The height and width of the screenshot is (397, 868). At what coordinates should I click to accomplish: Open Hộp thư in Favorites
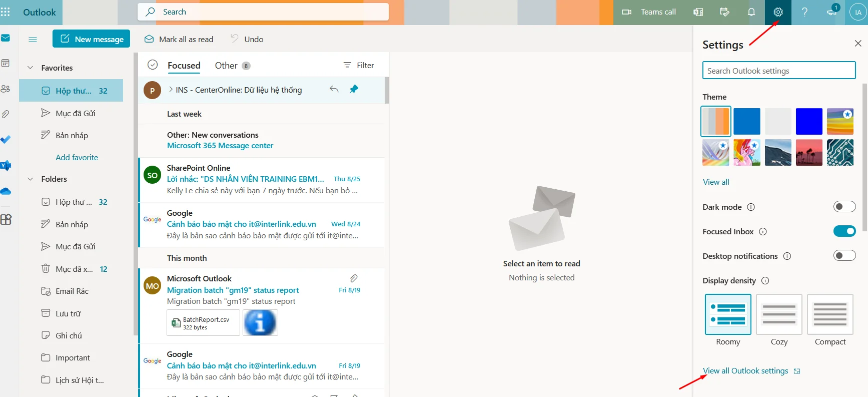pos(71,91)
